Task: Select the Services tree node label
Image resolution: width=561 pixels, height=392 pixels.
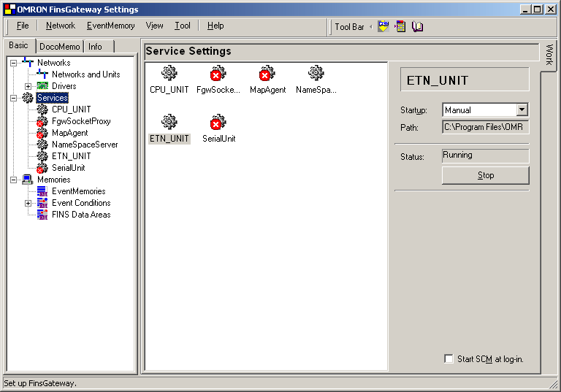Action: (x=53, y=98)
